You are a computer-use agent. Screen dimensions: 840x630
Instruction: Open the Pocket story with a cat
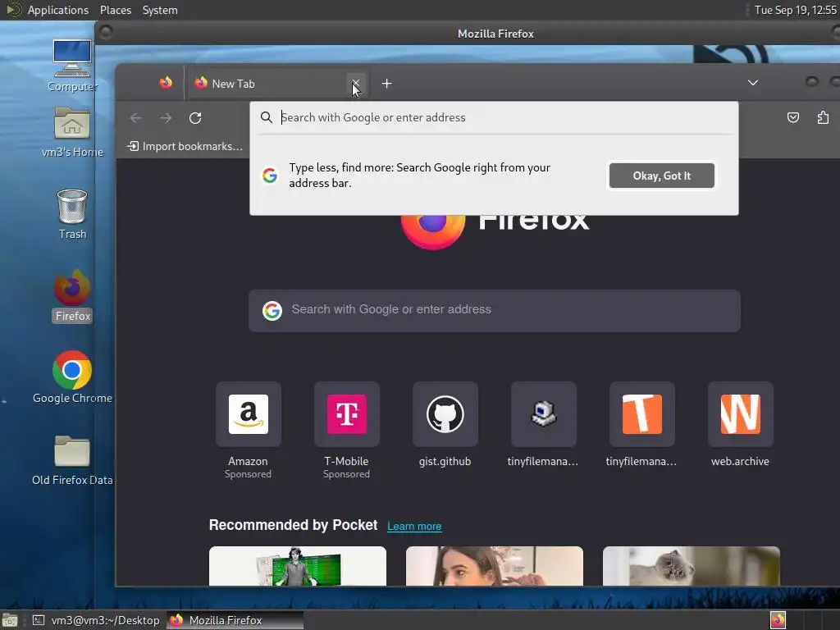tap(691, 566)
